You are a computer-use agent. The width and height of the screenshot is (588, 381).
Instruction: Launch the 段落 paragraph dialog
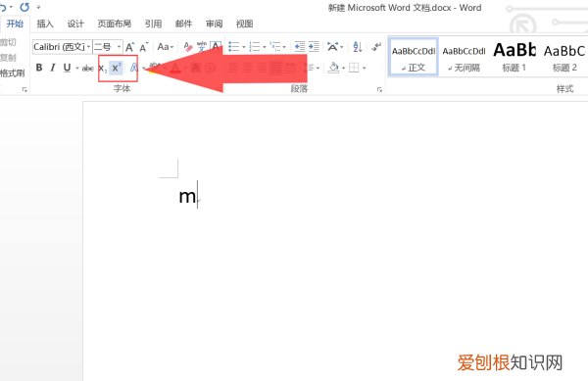click(x=379, y=89)
